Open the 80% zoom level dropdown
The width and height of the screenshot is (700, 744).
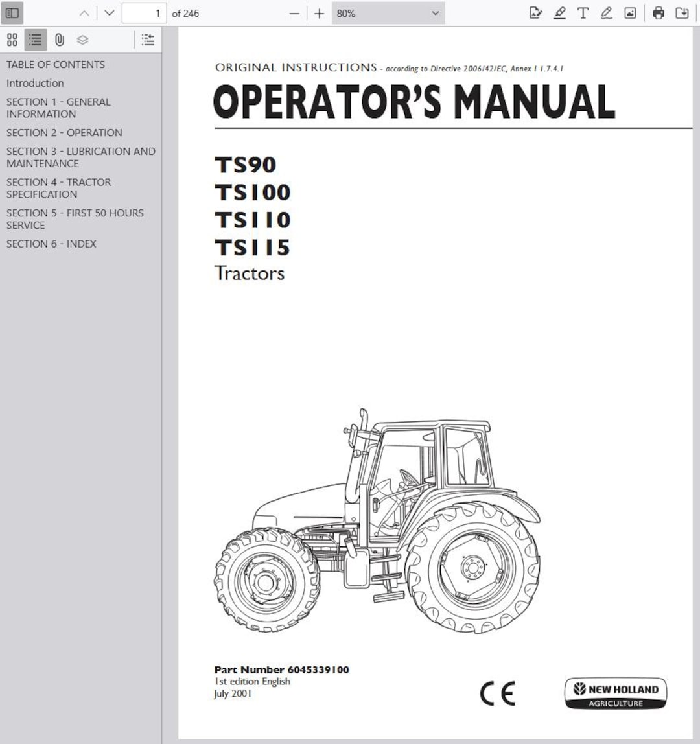(388, 13)
